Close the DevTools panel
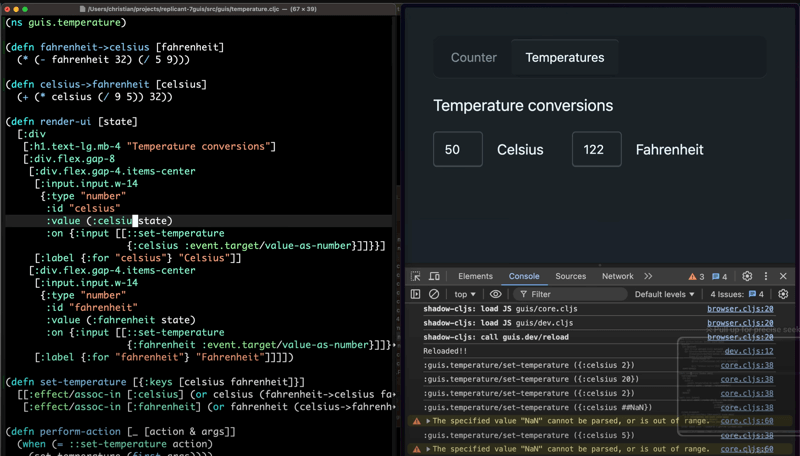 [783, 276]
